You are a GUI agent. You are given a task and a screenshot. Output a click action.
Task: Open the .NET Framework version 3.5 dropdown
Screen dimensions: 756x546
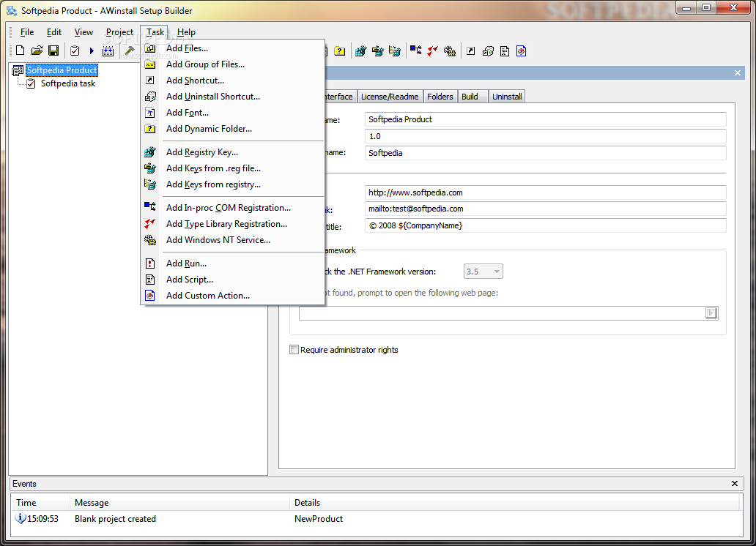(483, 272)
